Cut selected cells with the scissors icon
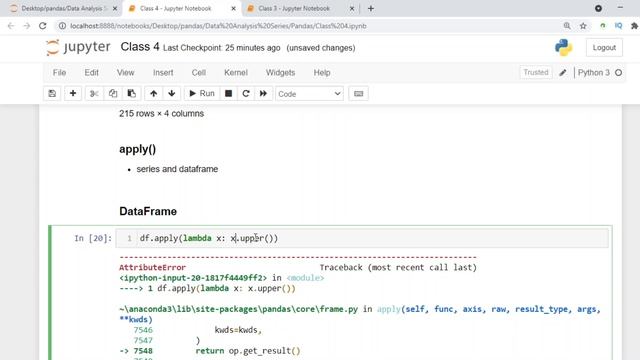 coord(94,93)
